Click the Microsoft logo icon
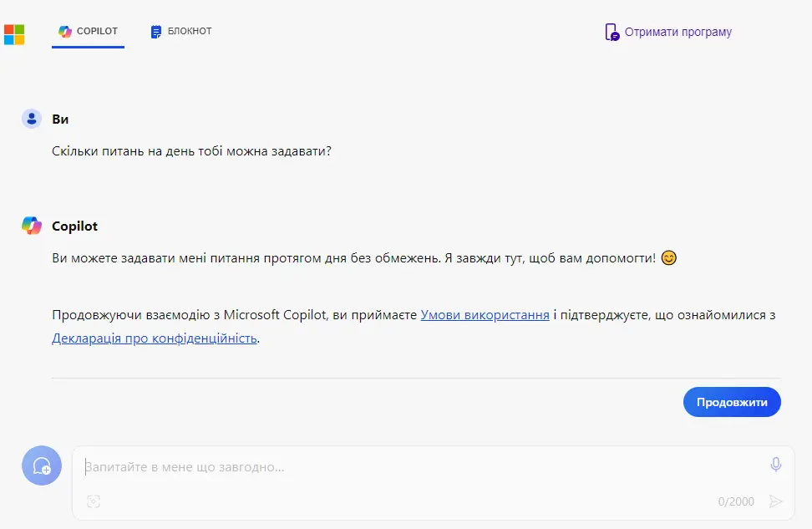This screenshot has width=812, height=529. 14,35
